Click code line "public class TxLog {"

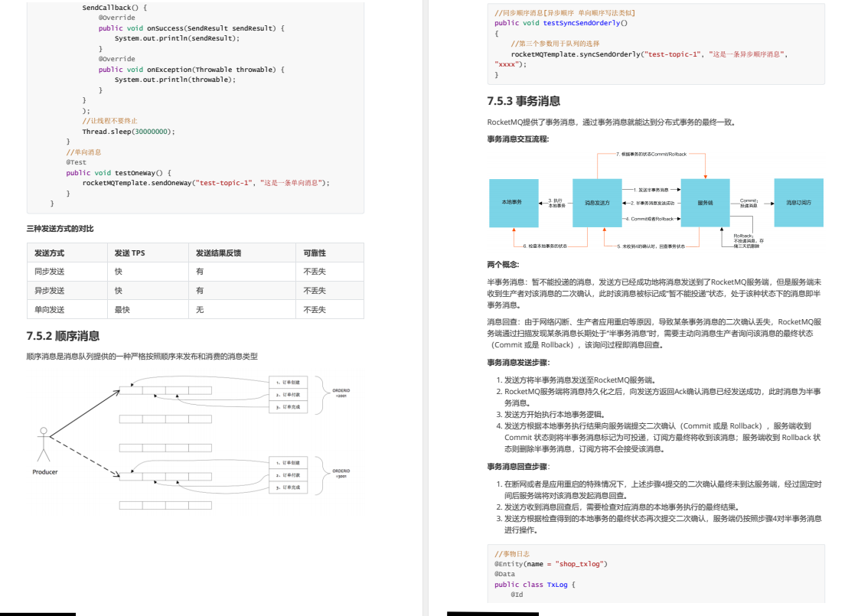pyautogui.click(x=535, y=585)
